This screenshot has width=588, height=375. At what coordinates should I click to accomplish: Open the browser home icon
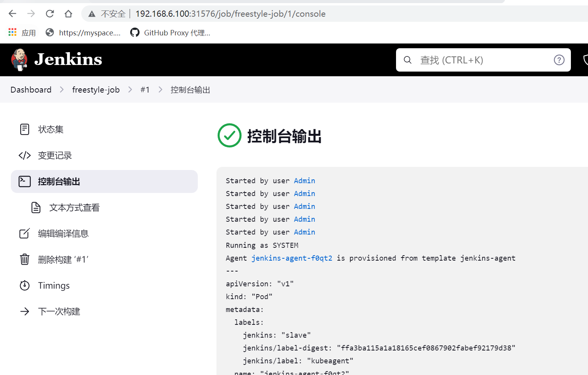pyautogui.click(x=68, y=14)
